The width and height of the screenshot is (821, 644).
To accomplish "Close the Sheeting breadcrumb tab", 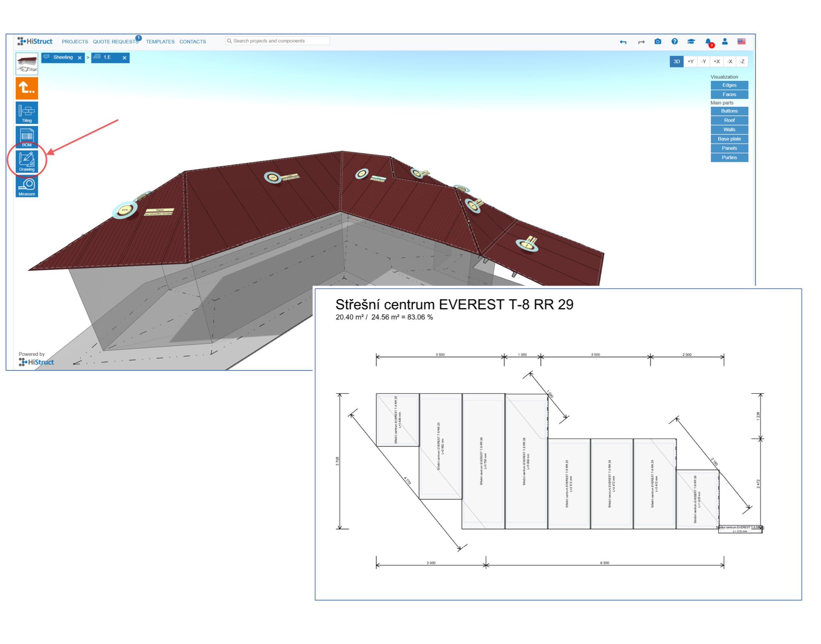I will pyautogui.click(x=80, y=58).
